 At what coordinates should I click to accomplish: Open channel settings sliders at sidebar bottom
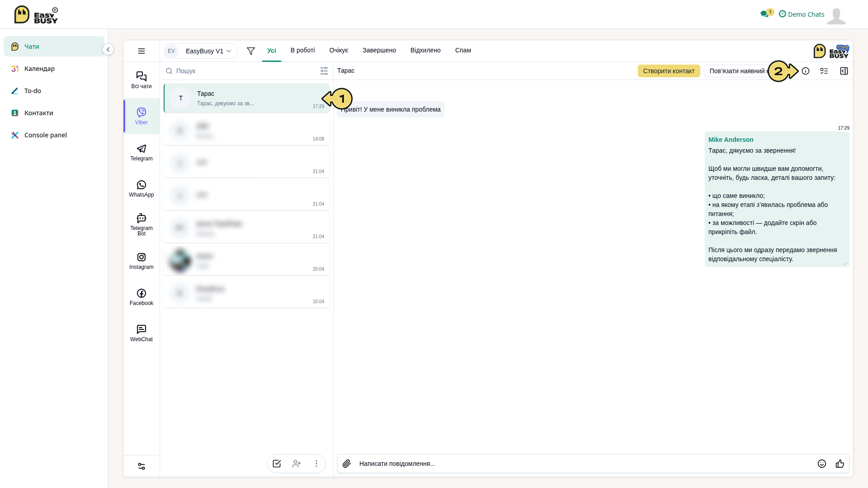(x=142, y=466)
